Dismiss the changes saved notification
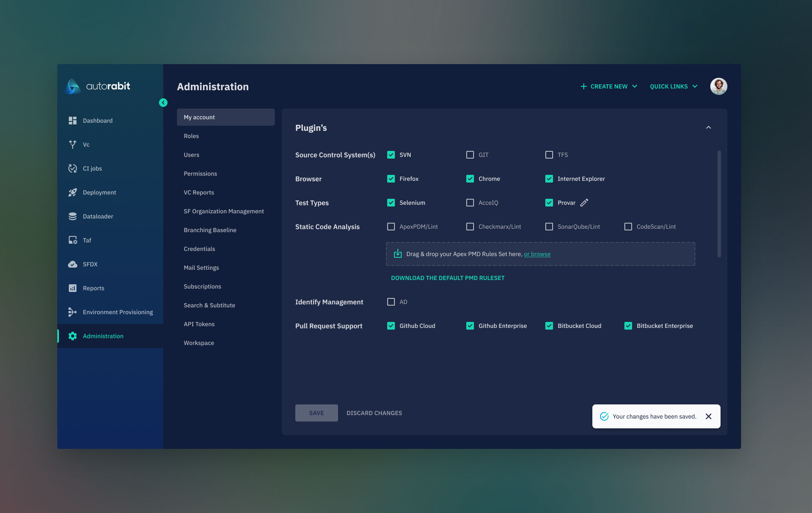Viewport: 812px width, 513px height. [709, 416]
